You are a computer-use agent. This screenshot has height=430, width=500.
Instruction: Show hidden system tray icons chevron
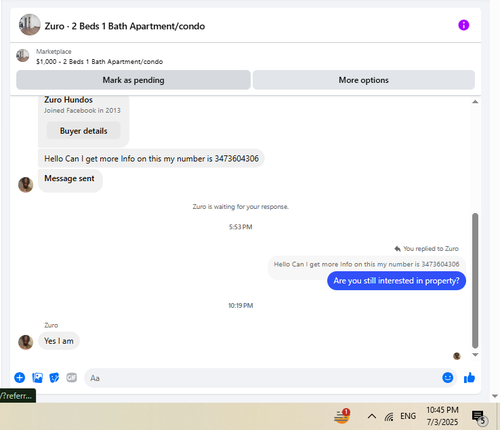point(372,416)
